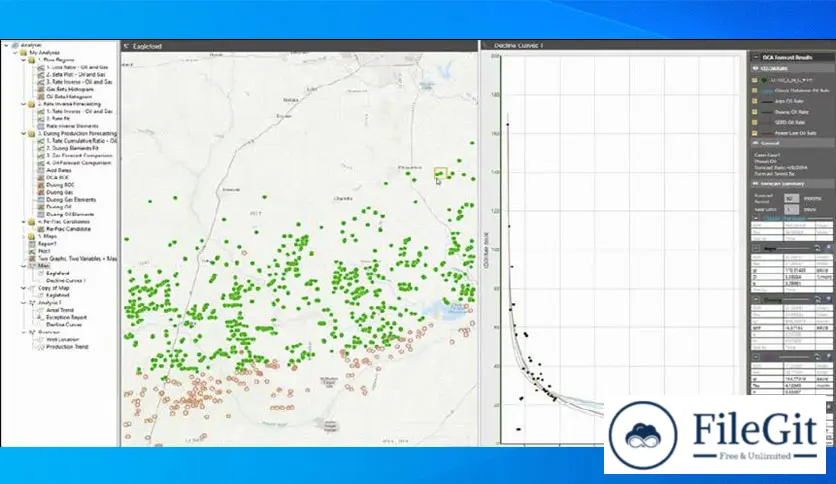Click the Well Location icon under Overview
This screenshot has width=836, height=484.
(41, 339)
